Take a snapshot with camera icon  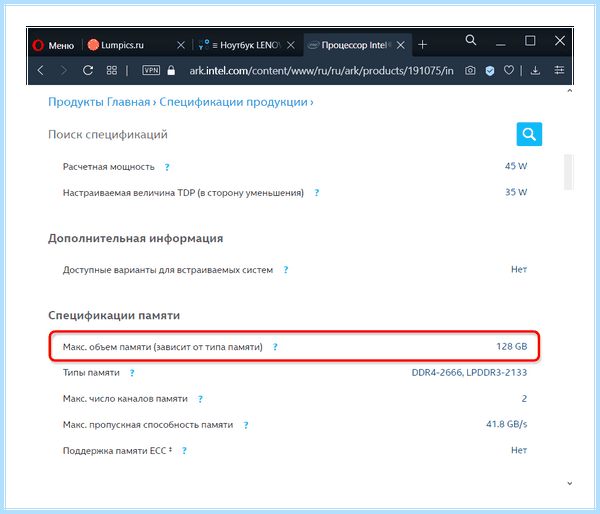(470, 70)
